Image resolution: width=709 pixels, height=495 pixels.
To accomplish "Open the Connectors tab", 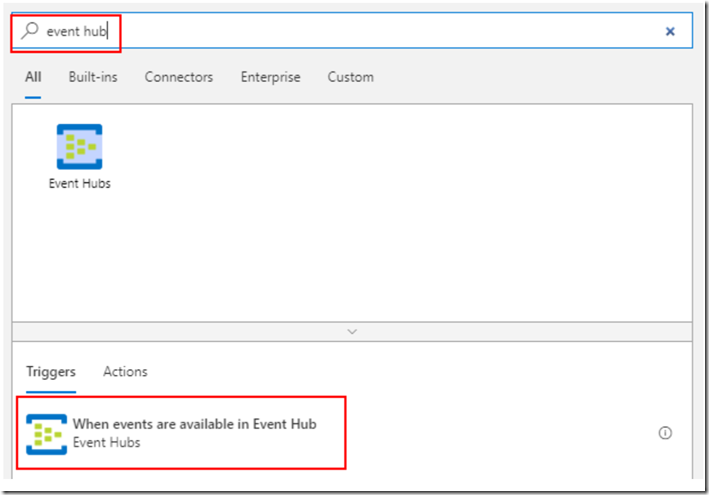I will coord(179,77).
